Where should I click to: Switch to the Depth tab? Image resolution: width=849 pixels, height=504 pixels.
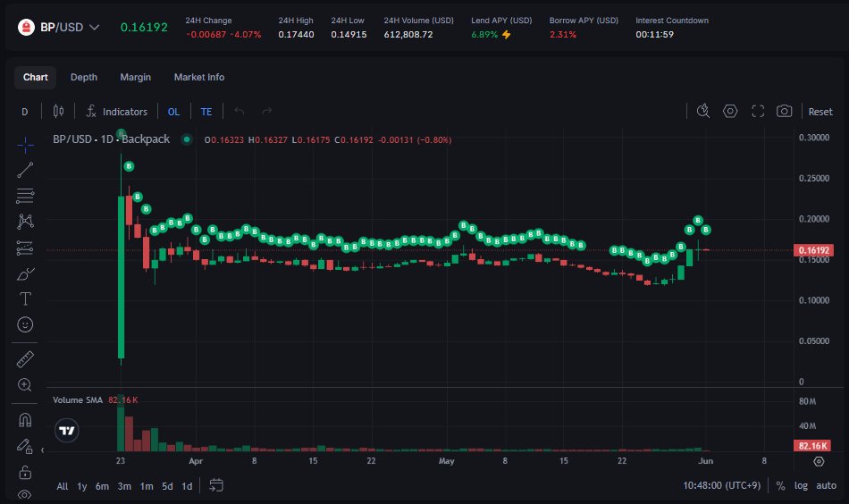point(84,78)
